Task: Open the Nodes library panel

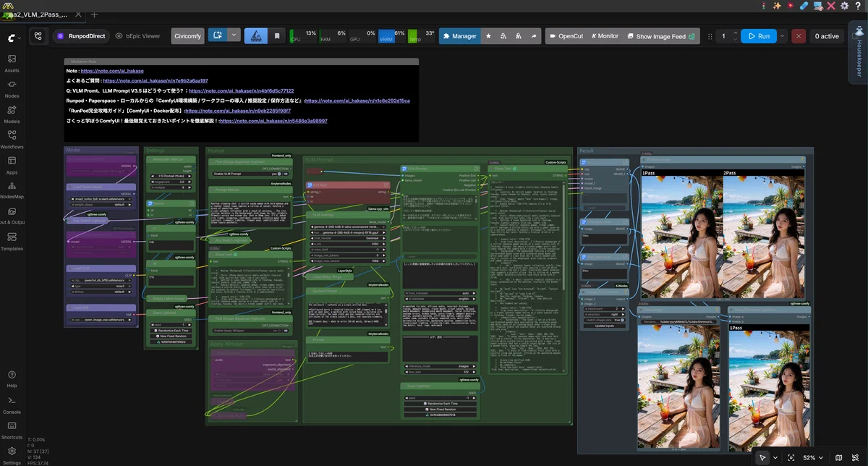Action: (12, 89)
